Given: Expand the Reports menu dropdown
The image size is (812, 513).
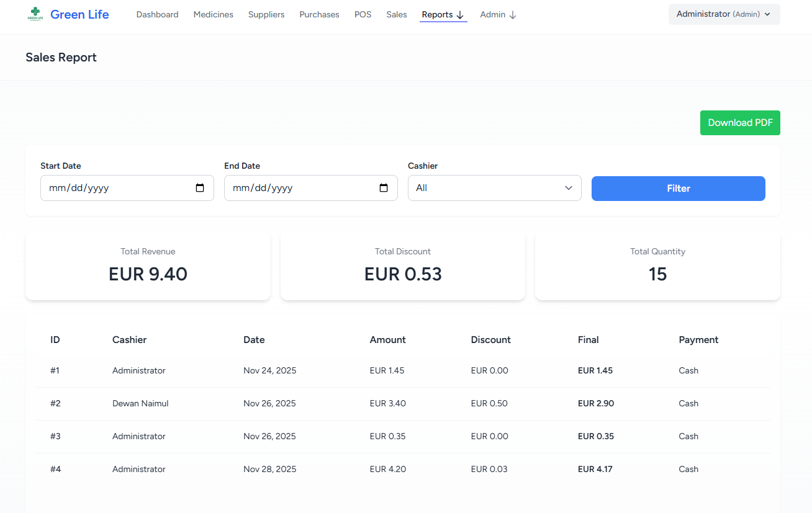Looking at the screenshot, I should click(x=443, y=15).
